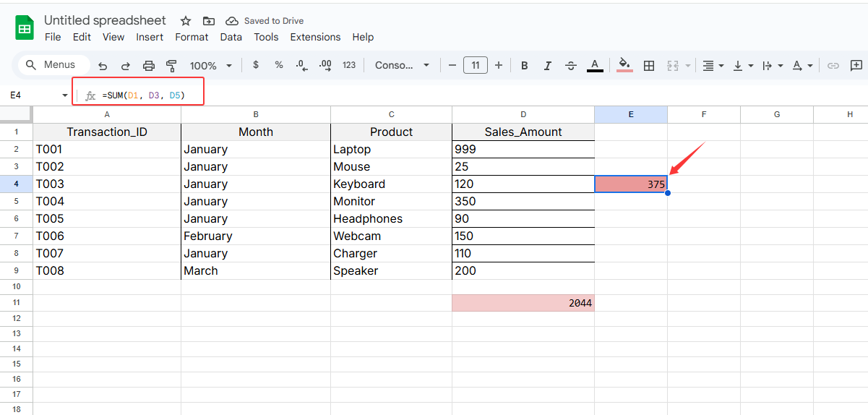
Task: Open the borders grid icon
Action: pos(649,66)
